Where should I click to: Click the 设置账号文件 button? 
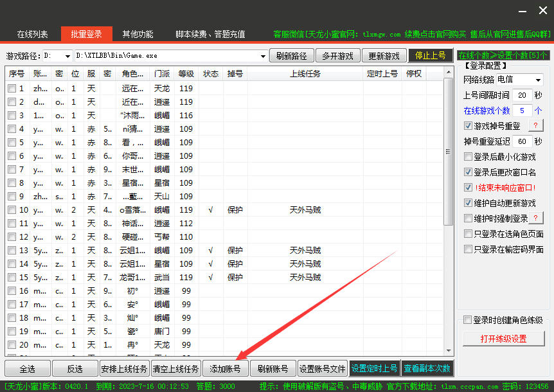click(x=322, y=369)
